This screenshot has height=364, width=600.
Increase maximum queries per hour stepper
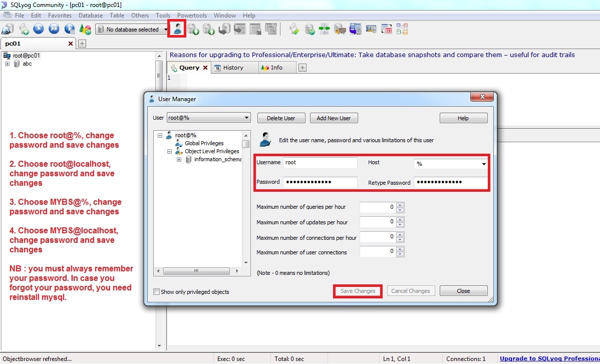click(x=400, y=205)
